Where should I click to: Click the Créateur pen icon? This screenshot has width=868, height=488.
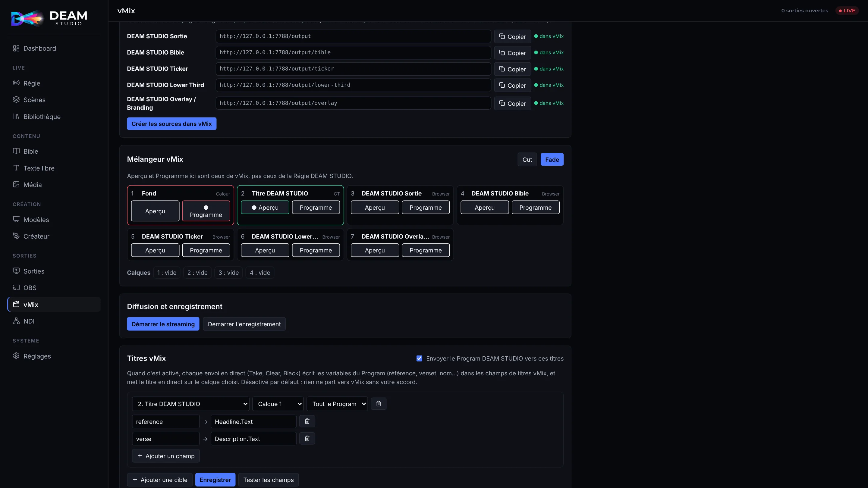(x=16, y=236)
